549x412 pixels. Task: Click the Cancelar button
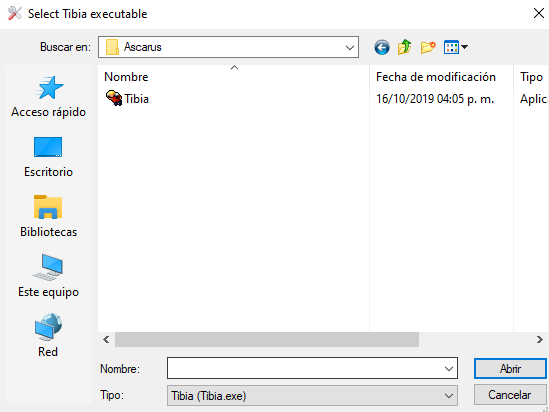click(510, 395)
